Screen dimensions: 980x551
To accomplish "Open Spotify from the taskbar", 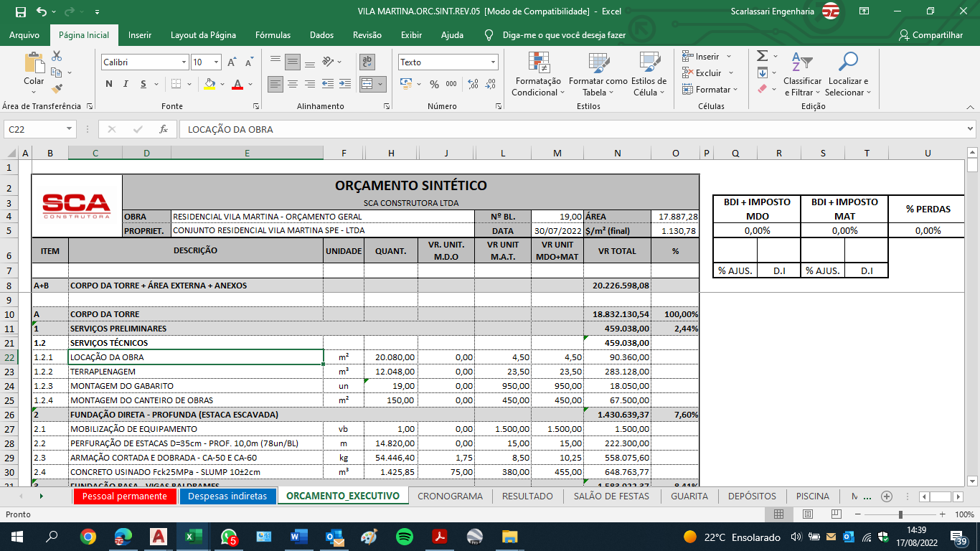I will coord(405,537).
